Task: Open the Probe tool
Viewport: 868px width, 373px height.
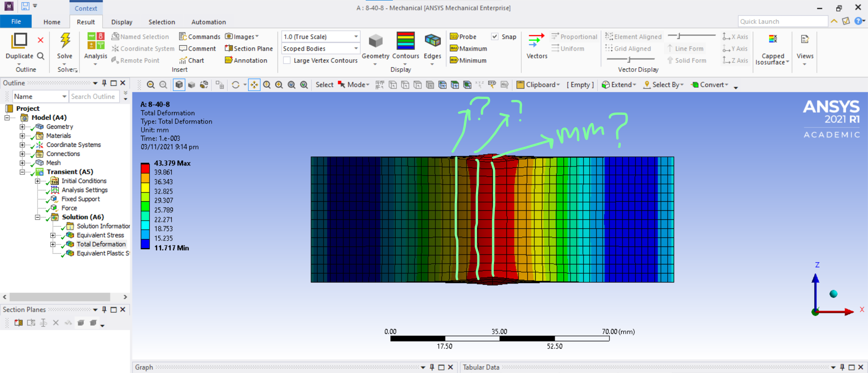Action: coord(463,37)
